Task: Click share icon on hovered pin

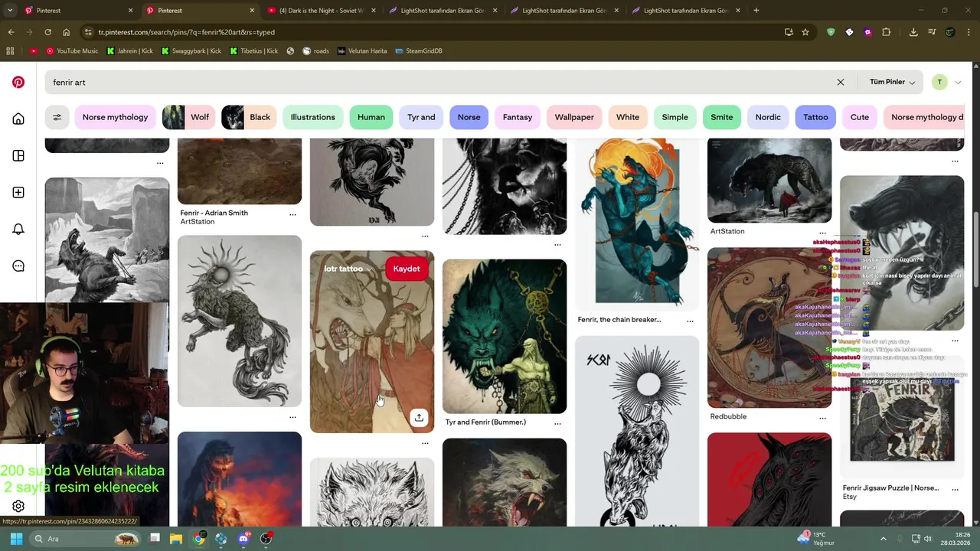Action: (419, 417)
